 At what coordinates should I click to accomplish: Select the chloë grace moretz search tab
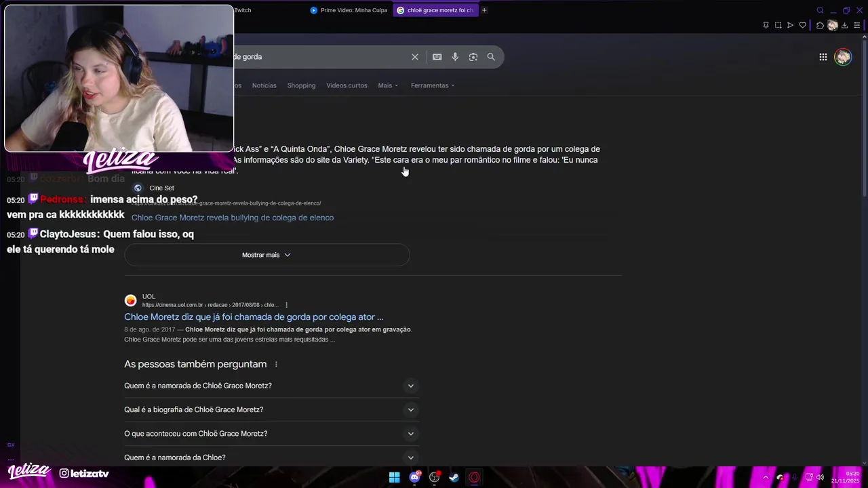coord(435,10)
